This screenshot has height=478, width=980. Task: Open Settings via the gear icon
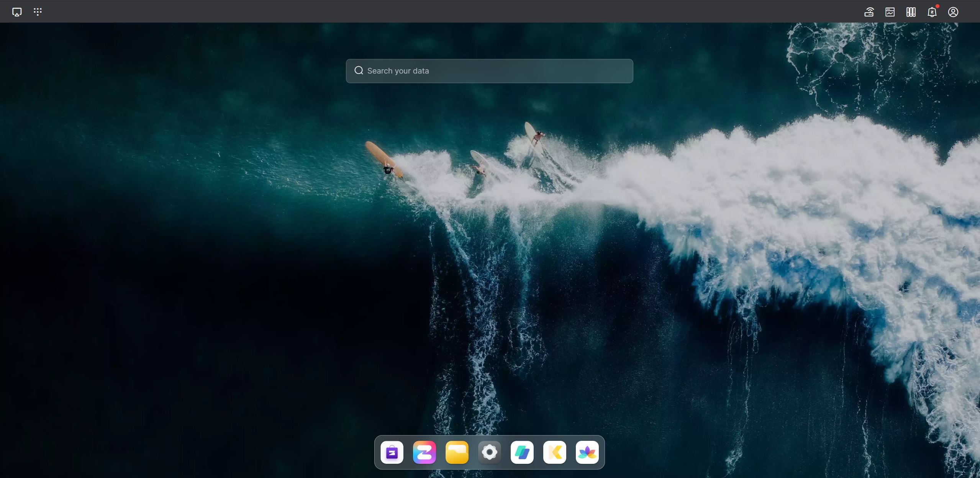(x=489, y=452)
